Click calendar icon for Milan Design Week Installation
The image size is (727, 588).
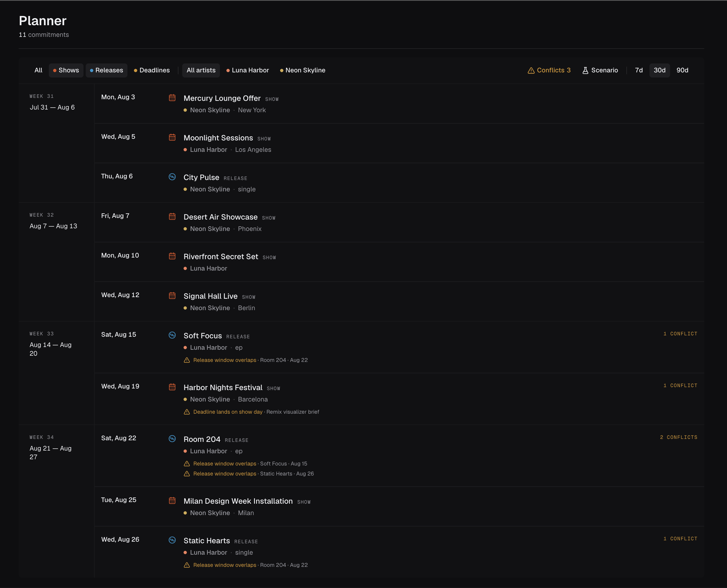[x=172, y=501]
